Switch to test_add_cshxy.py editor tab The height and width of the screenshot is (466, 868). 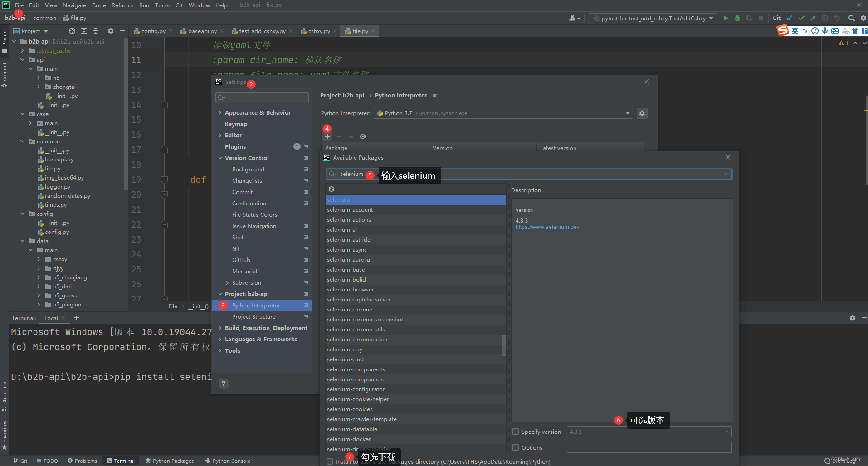262,31
